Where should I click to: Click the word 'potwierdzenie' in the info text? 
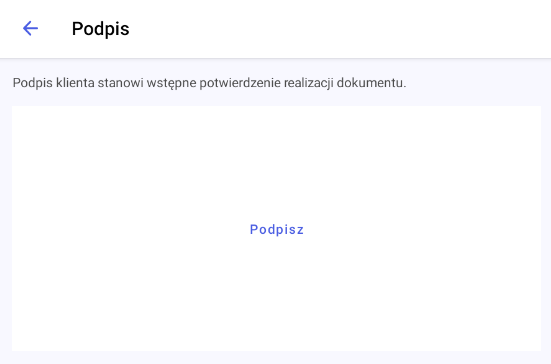(x=240, y=83)
